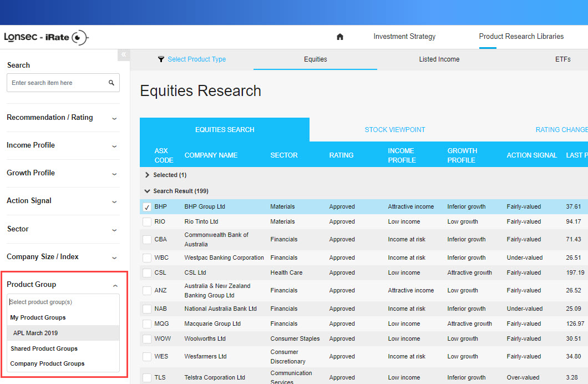This screenshot has height=384, width=588.
Task: Uncheck the BHP row checkbox
Action: pos(147,207)
